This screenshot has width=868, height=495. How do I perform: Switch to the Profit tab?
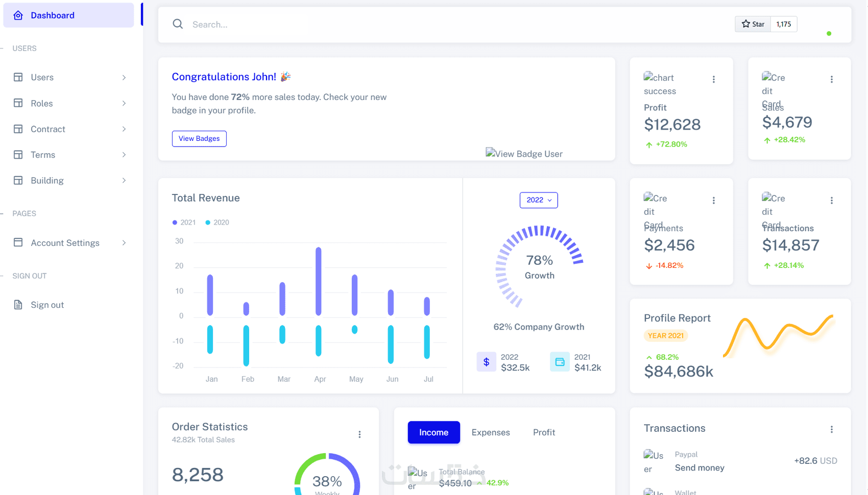544,432
